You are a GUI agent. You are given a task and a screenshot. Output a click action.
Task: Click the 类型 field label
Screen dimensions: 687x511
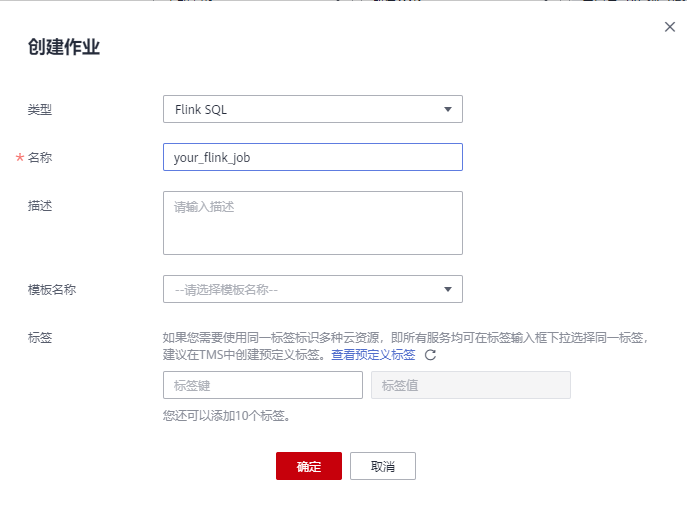pos(40,110)
